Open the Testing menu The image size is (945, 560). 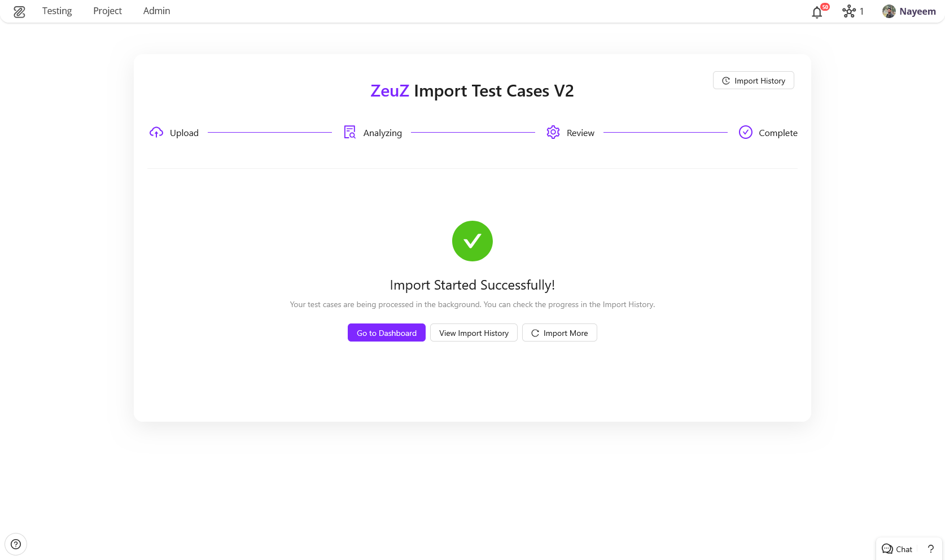(x=57, y=11)
